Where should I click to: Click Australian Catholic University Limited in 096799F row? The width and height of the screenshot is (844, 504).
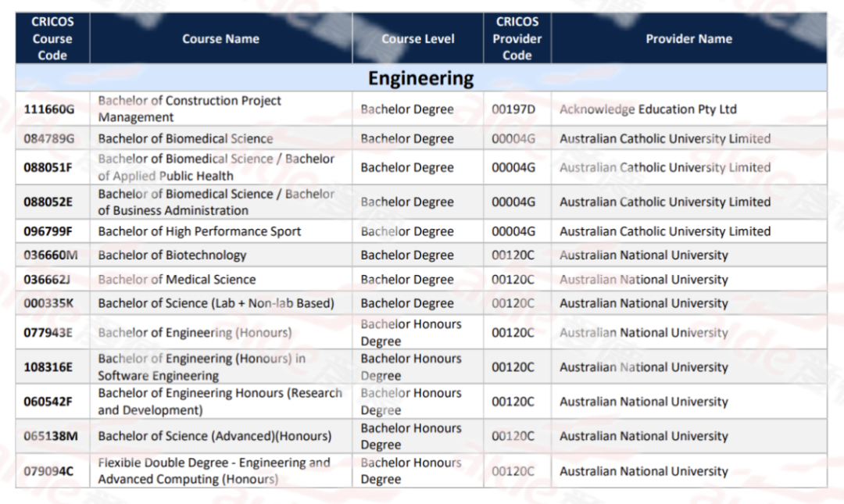pos(665,231)
